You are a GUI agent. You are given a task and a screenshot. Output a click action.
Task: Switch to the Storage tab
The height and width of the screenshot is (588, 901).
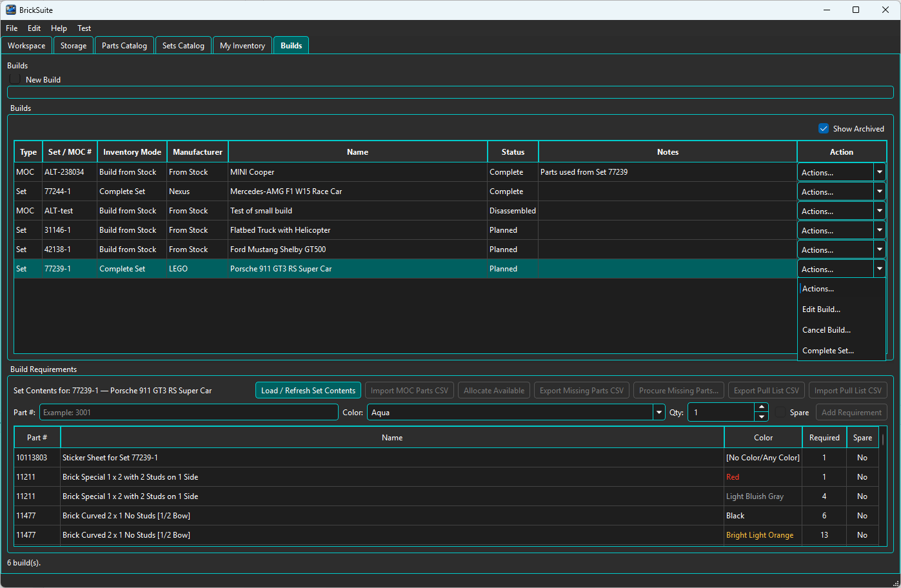[74, 46]
